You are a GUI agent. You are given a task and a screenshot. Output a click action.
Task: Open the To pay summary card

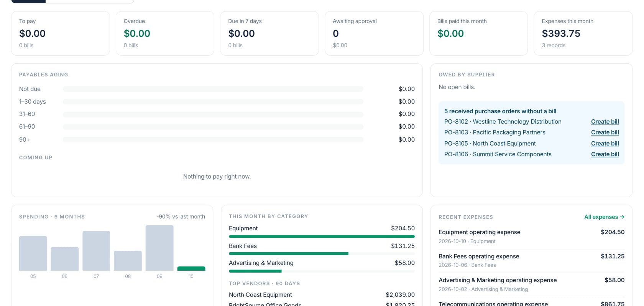(61, 33)
